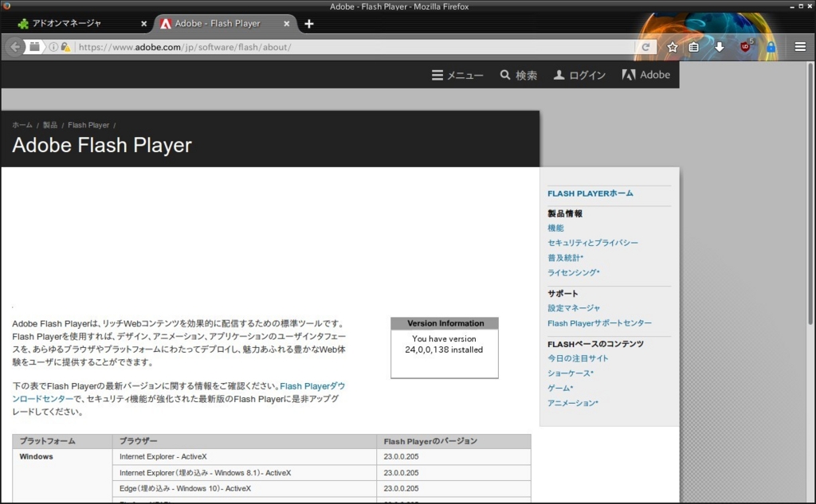
Task: Open a new tab with the plus button
Action: pyautogui.click(x=308, y=24)
